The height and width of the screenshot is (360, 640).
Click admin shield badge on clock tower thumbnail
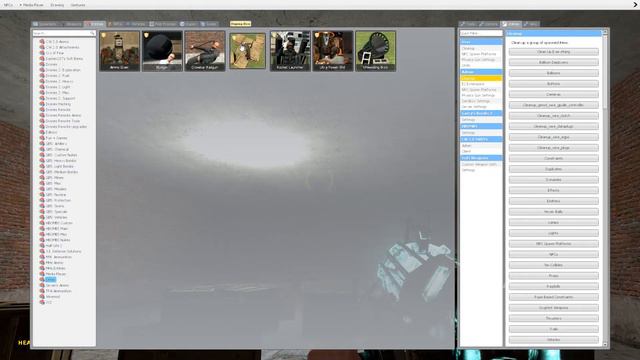click(104, 36)
